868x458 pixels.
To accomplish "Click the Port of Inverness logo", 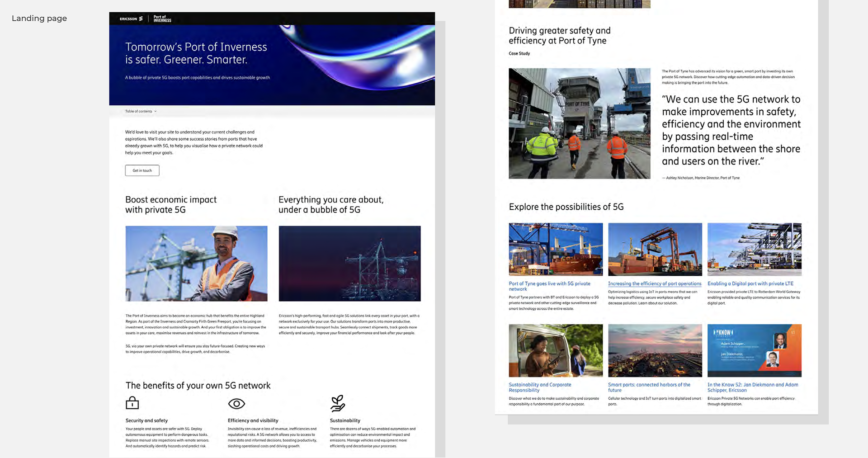I will tap(162, 19).
